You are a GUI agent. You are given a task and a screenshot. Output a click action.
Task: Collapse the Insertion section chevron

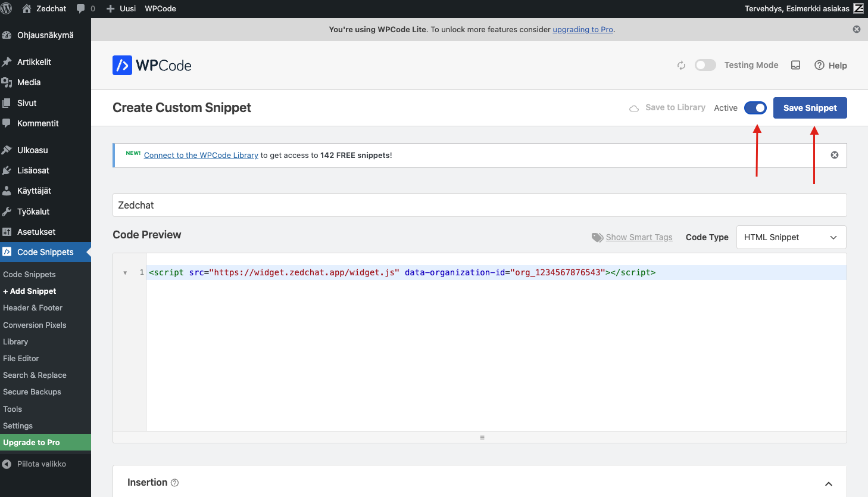click(x=828, y=484)
